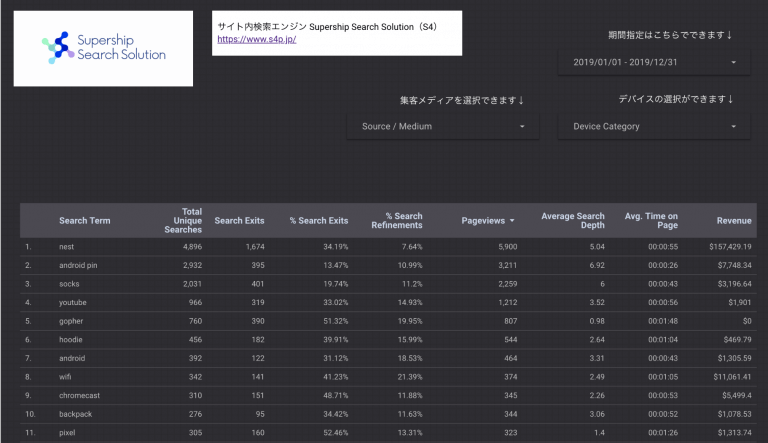Click percentage 51.32% in gopher row
This screenshot has width=768, height=443.
coord(336,321)
